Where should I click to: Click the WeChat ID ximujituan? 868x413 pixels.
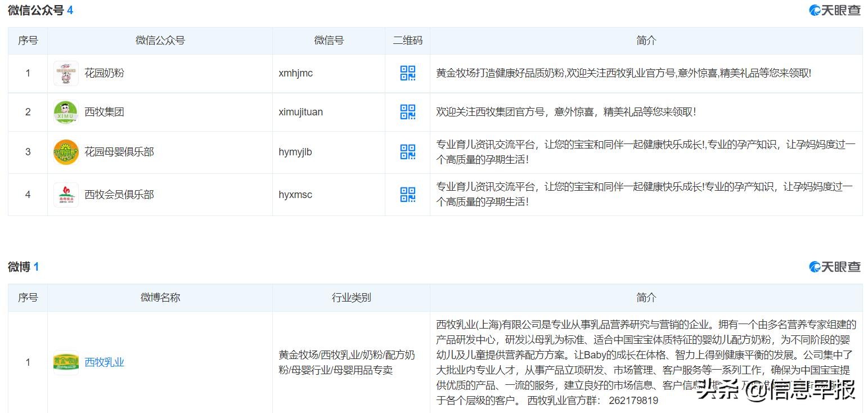[x=300, y=112]
